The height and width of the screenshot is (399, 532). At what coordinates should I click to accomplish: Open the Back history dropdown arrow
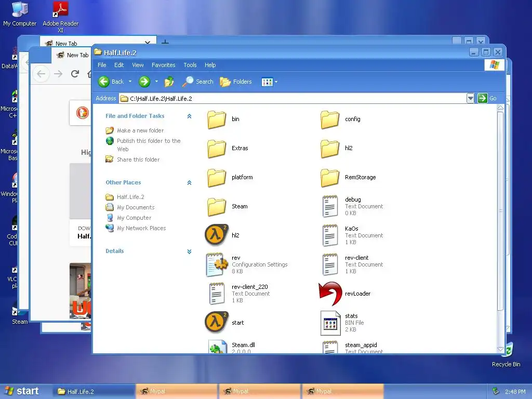(x=130, y=82)
